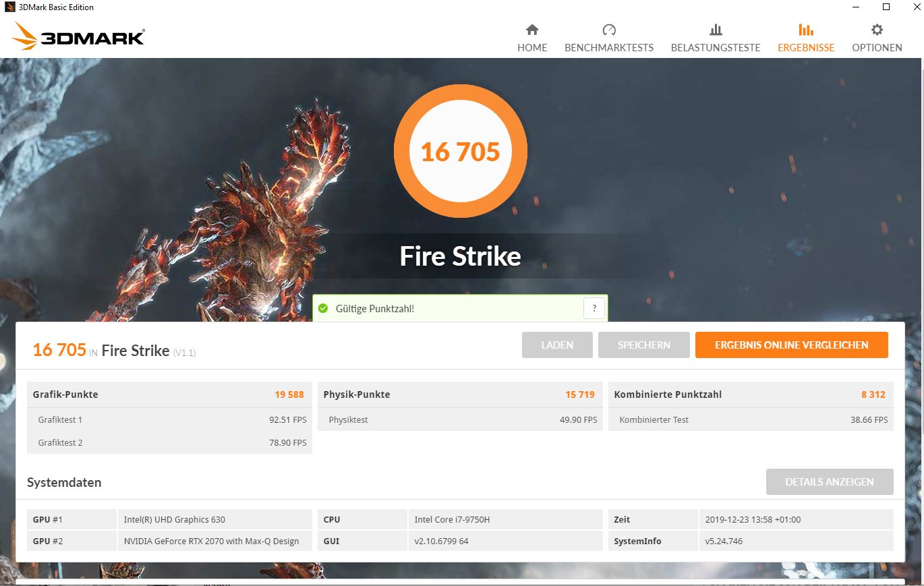The height and width of the screenshot is (586, 924).
Task: Click the Grafiktest 2 value 78.90 FPS
Action: pos(288,442)
